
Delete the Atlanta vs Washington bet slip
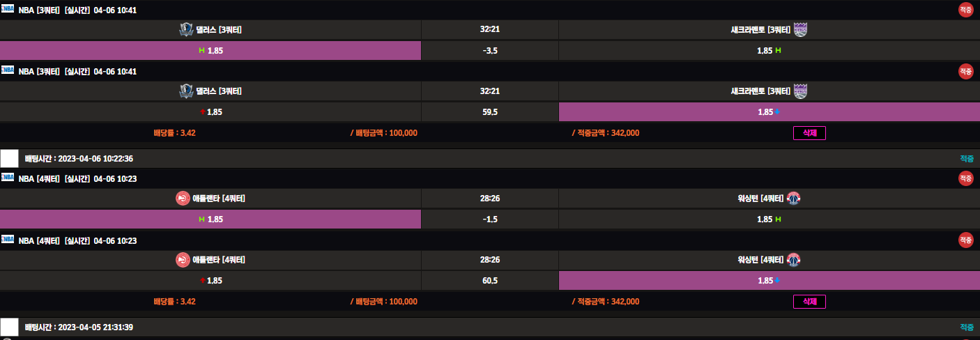[809, 302]
